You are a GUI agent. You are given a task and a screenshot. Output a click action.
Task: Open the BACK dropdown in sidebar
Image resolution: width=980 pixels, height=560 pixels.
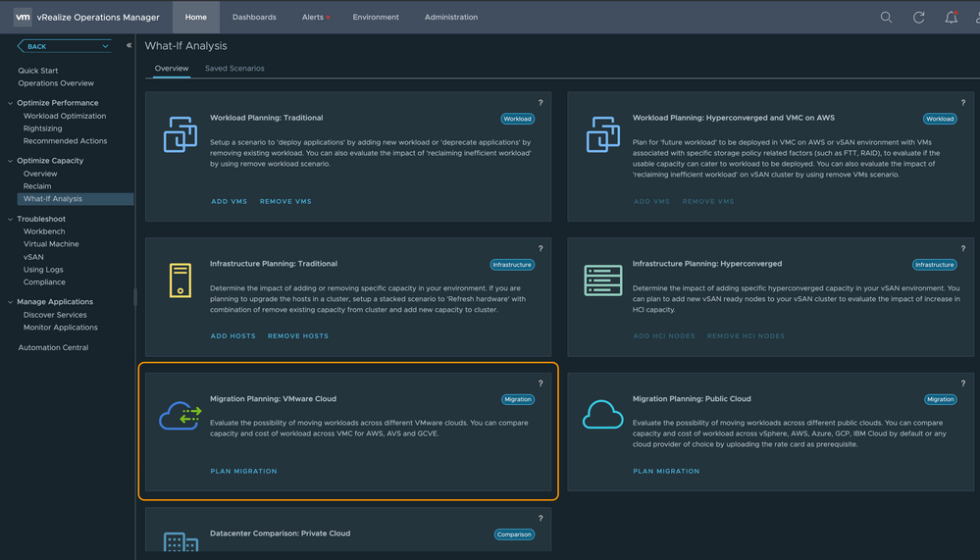tap(105, 46)
